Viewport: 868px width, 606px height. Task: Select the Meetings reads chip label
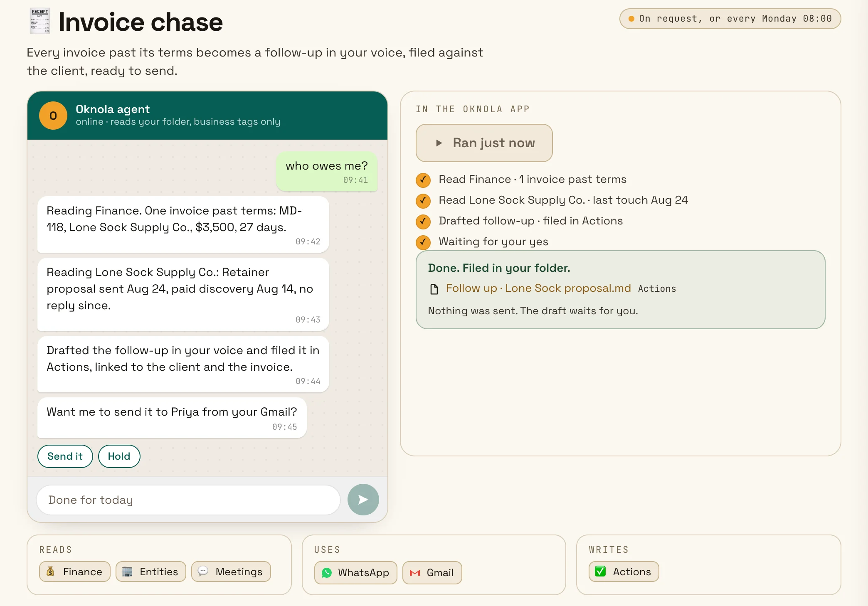239,572
